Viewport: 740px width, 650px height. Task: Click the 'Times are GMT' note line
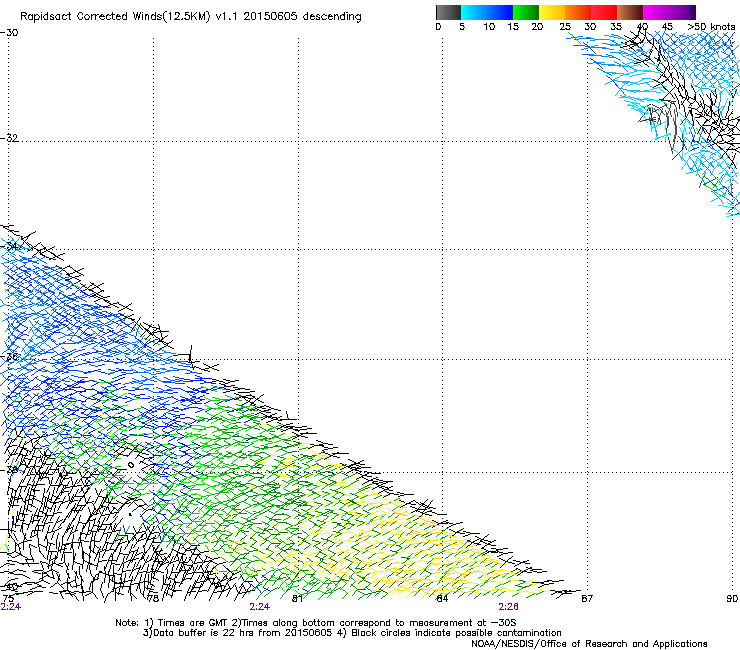pos(316,623)
